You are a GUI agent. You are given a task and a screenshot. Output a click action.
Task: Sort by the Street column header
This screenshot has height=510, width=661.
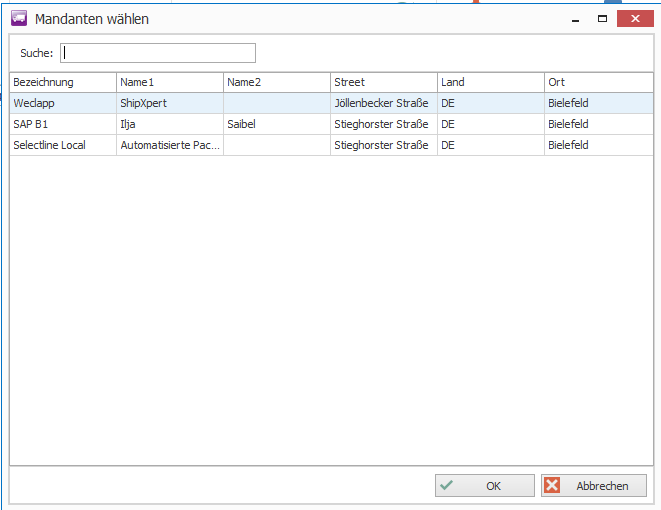(384, 82)
